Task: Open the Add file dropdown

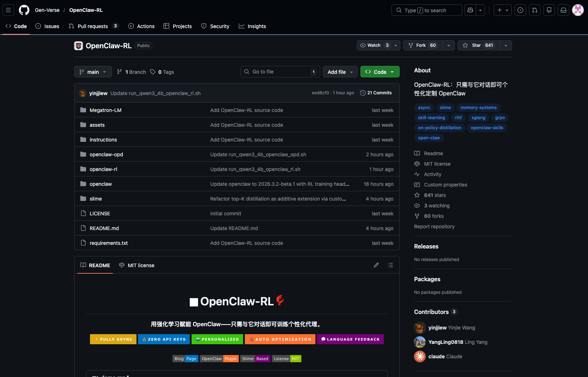Action: (340, 72)
